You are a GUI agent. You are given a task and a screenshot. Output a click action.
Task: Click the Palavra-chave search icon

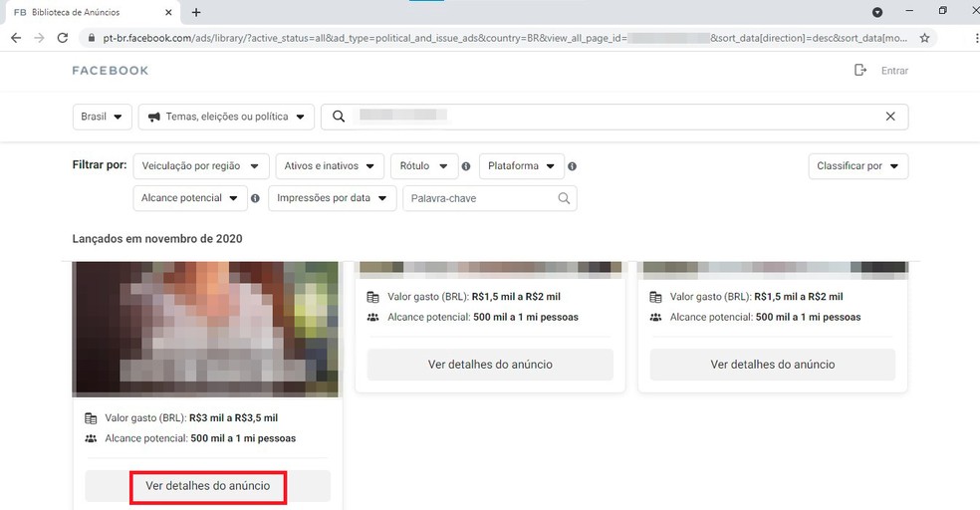pyautogui.click(x=564, y=198)
